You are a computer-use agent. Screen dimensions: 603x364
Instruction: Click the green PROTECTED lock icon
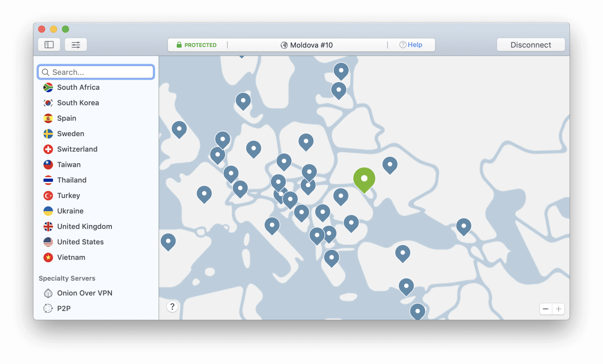click(x=179, y=45)
